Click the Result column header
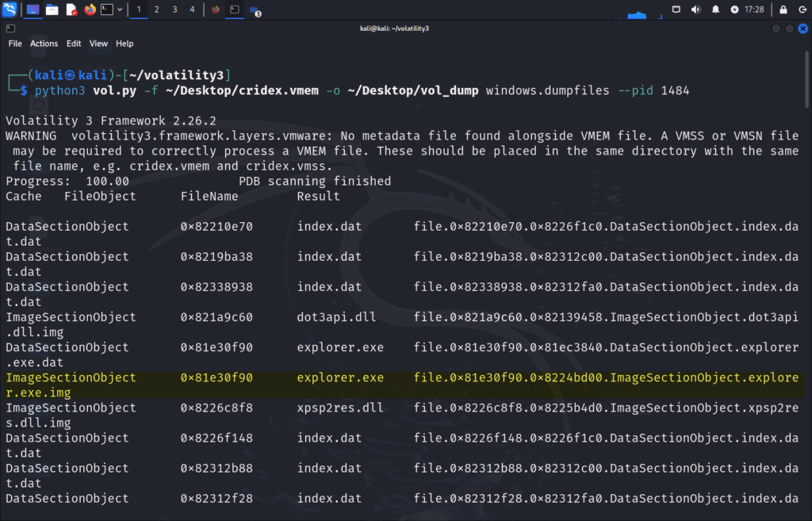Screen dimensions: 812x521 [x=319, y=197]
